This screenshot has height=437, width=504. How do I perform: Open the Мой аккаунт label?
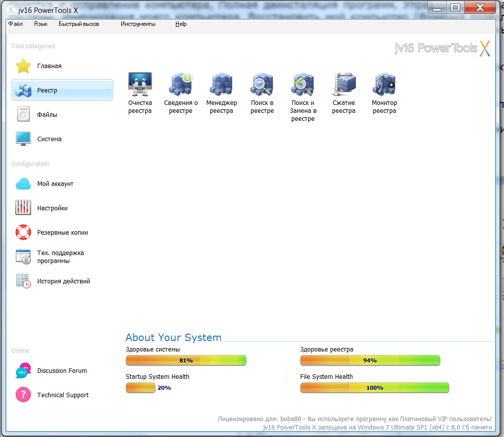[55, 184]
